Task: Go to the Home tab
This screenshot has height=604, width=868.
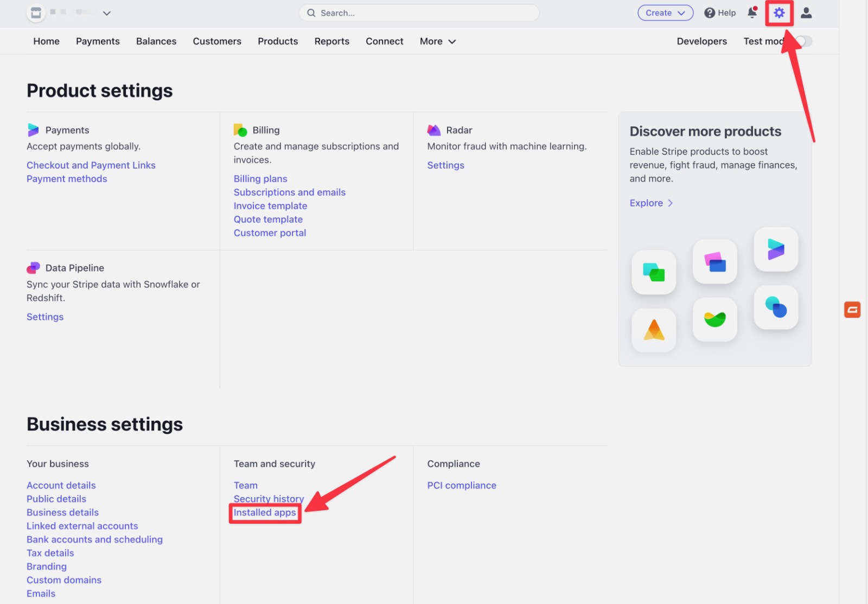Action: tap(47, 41)
